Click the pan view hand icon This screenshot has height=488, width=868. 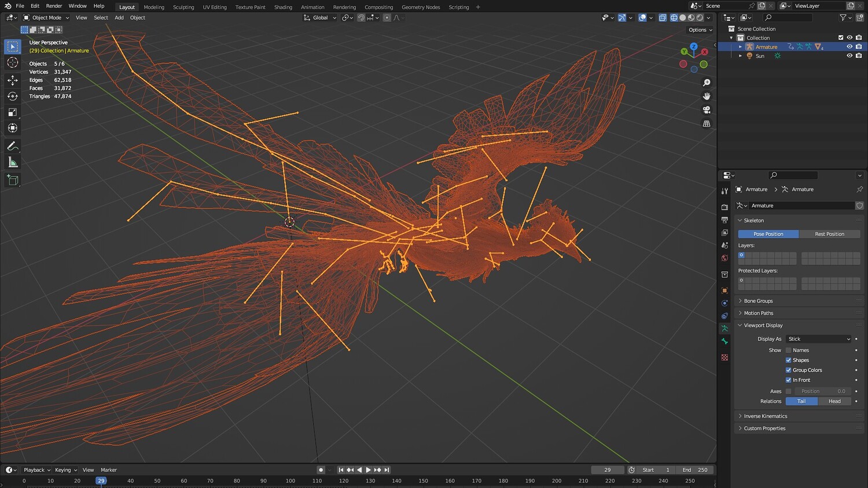[707, 96]
